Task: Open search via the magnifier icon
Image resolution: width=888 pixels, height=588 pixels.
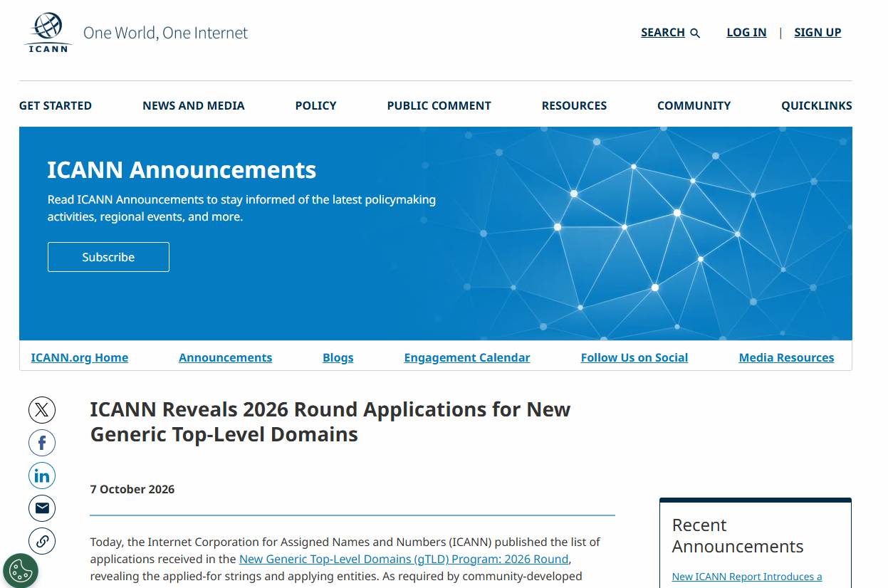Action: coord(695,33)
